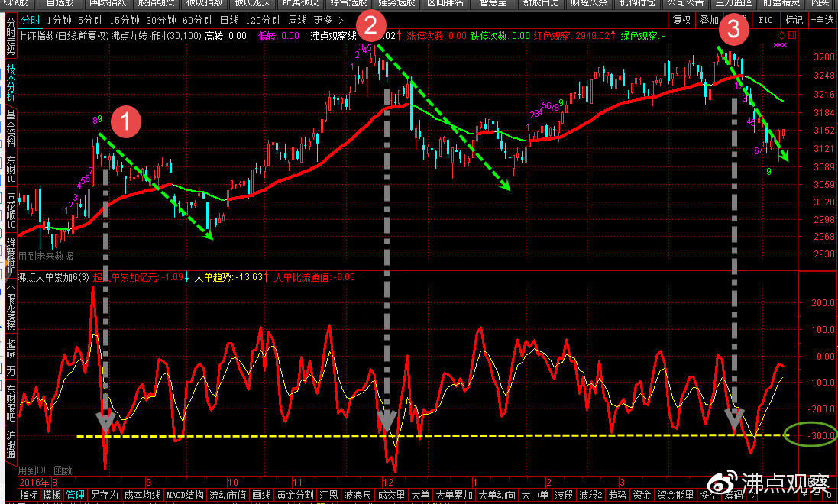Select the MACD结构 indicator tab
The height and width of the screenshot is (504, 838).
185,496
